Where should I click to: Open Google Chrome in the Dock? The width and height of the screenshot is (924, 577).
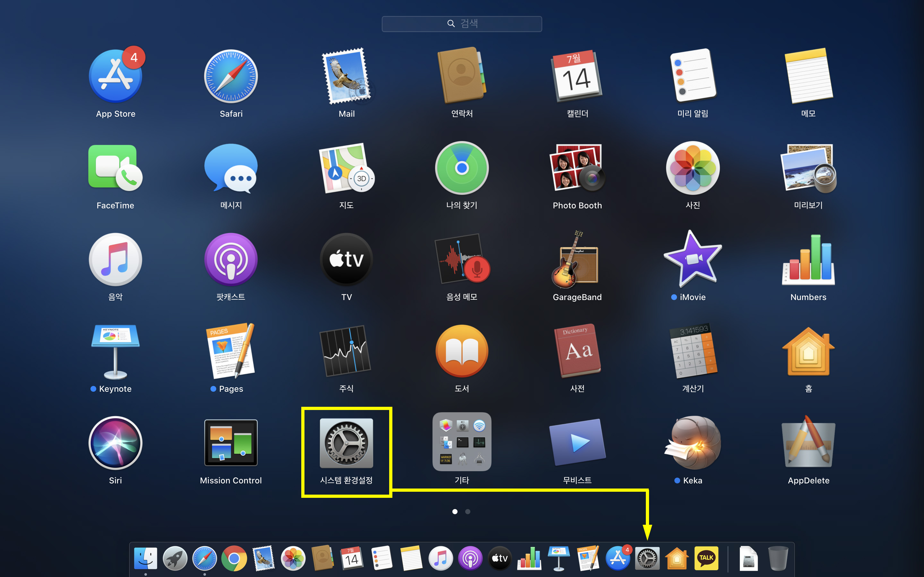coord(234,558)
